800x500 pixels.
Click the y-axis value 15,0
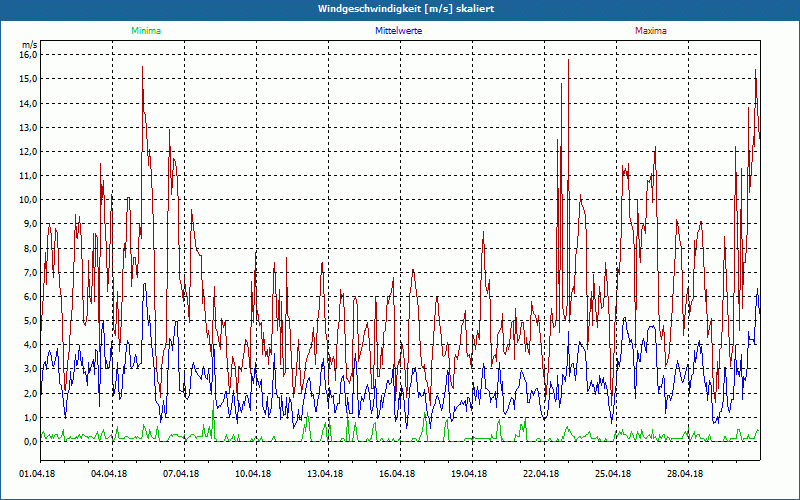(x=29, y=79)
